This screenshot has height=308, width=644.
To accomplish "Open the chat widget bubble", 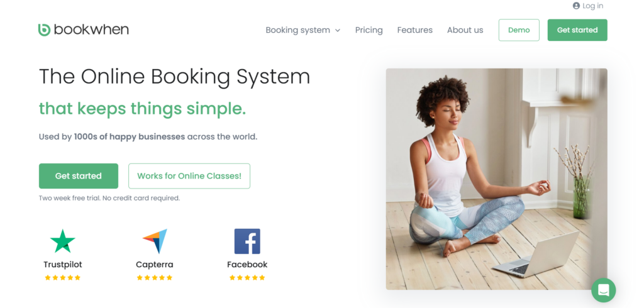I will (603, 290).
